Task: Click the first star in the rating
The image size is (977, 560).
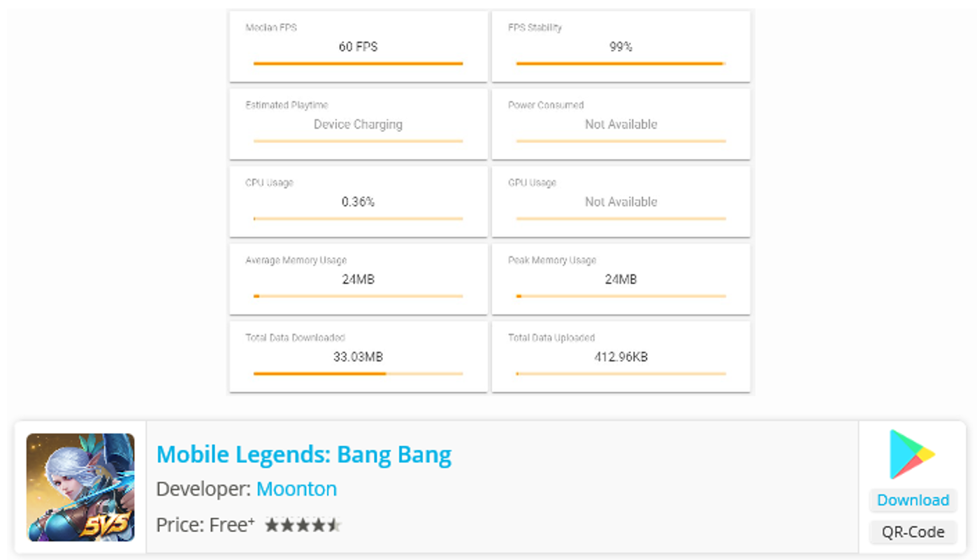Action: coord(271,524)
